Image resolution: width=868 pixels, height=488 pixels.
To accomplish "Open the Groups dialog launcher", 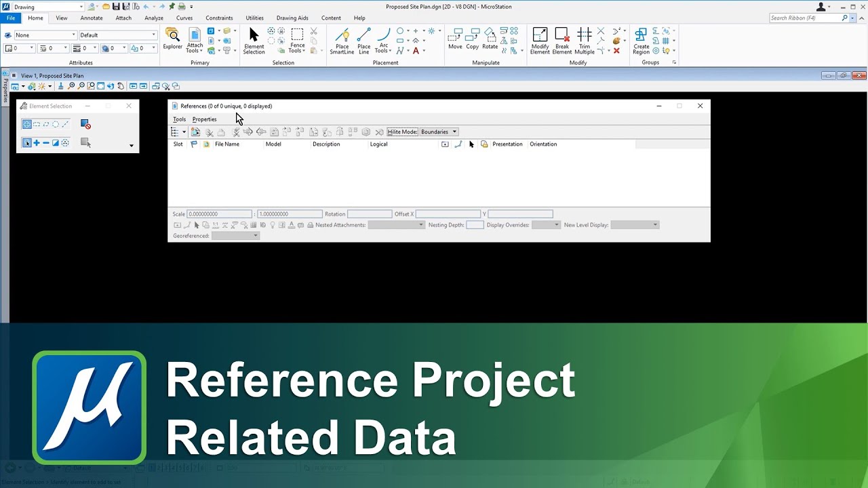I will 674,62.
